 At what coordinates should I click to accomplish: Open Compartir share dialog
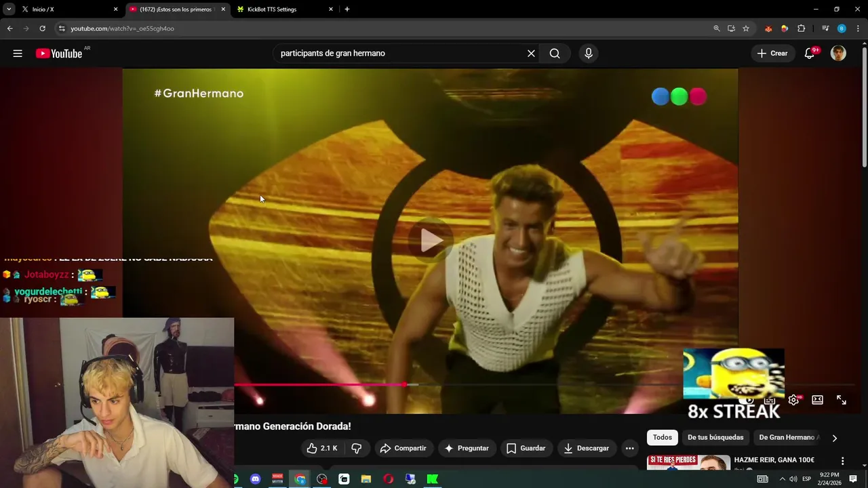(x=403, y=448)
